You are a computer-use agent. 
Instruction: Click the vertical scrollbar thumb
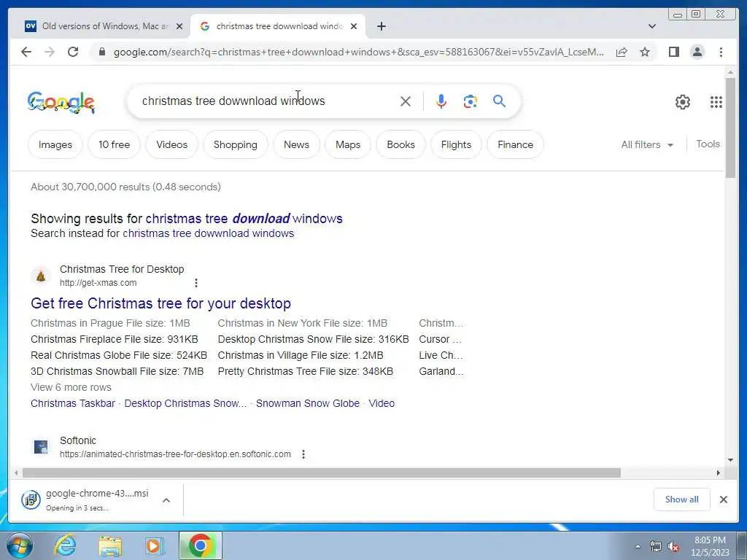[730, 128]
